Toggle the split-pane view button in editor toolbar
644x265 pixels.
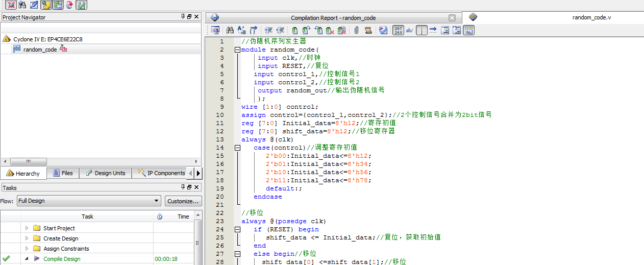[422, 31]
